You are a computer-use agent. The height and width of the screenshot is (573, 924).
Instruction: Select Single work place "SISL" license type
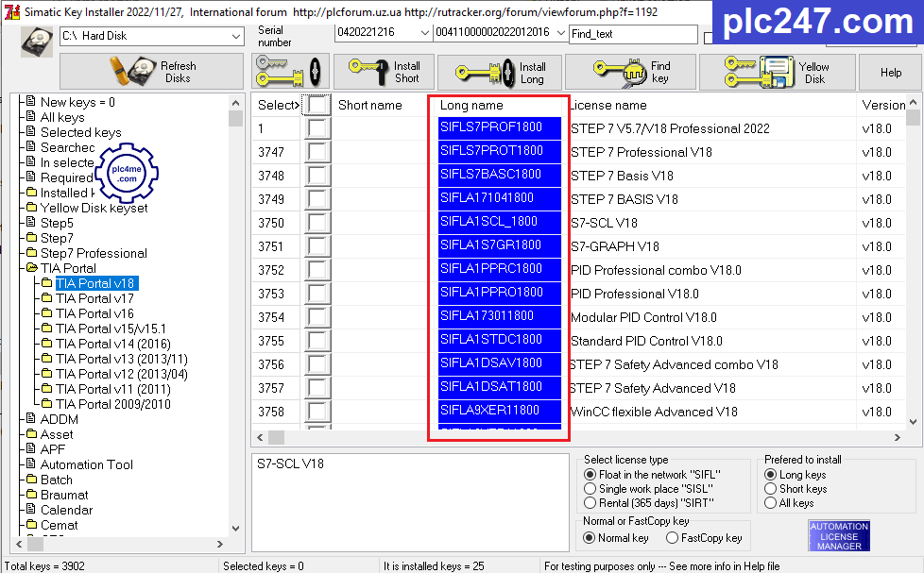590,489
